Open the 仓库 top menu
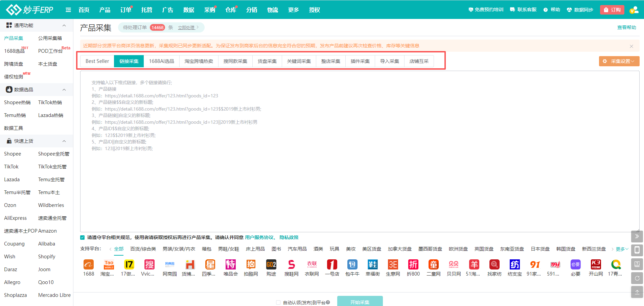This screenshot has height=306, width=644. pos(231,10)
